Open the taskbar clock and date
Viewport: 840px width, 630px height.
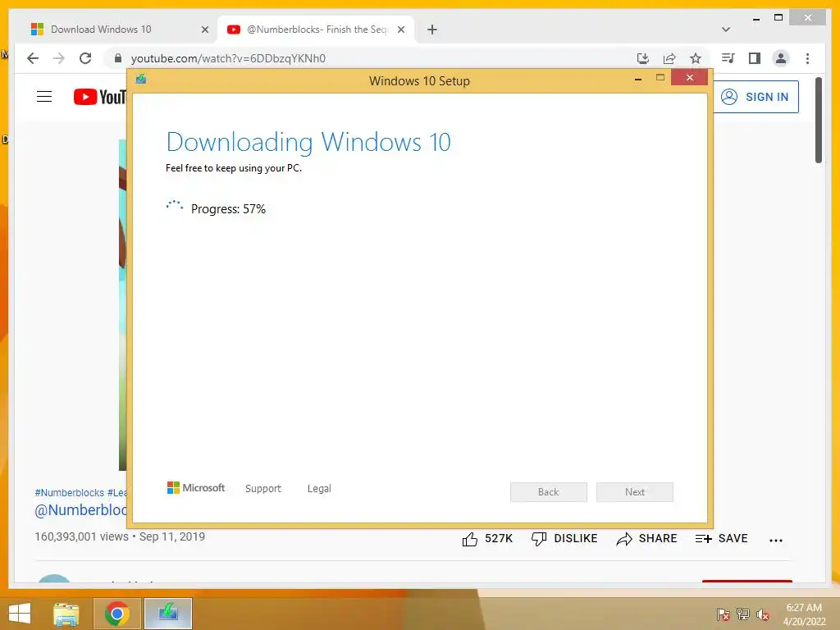tap(804, 614)
